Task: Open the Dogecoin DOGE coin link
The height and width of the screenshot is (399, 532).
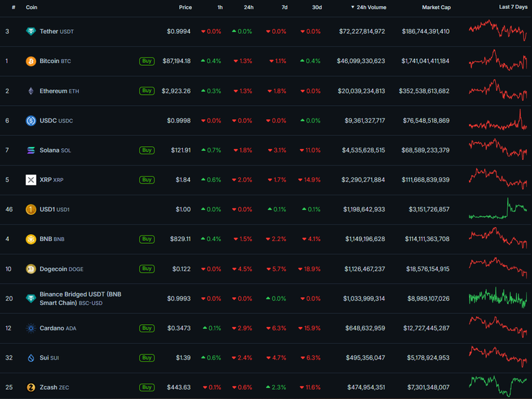Action: (62, 269)
